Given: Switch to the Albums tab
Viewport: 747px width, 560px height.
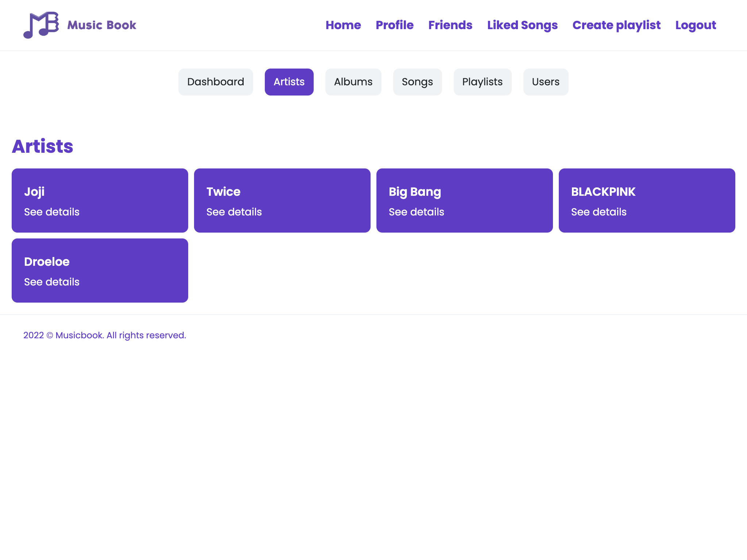Looking at the screenshot, I should pos(353,82).
